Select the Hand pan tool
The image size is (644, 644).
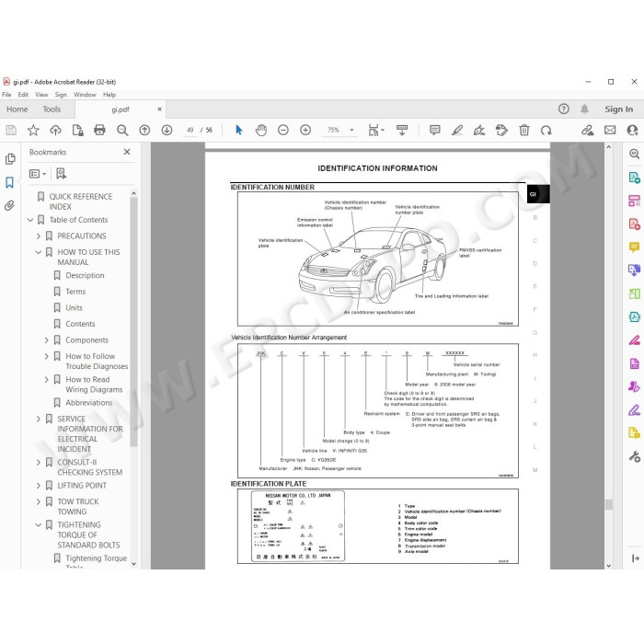point(261,131)
